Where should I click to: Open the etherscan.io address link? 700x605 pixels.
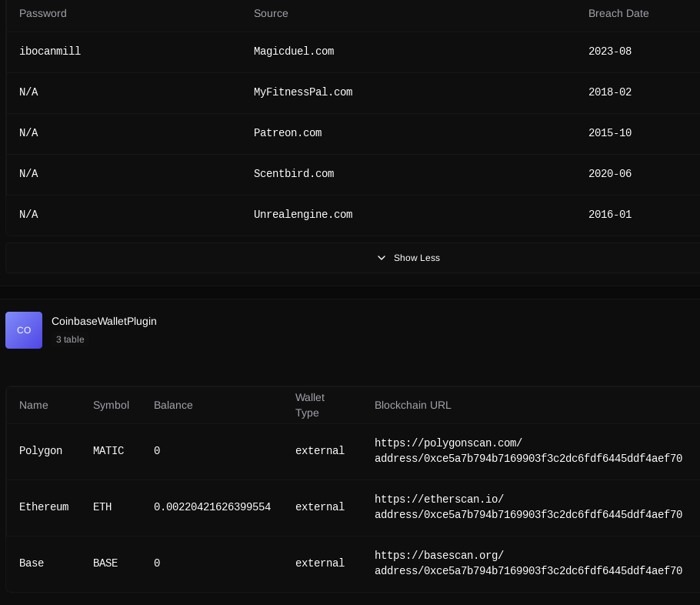pos(528,507)
